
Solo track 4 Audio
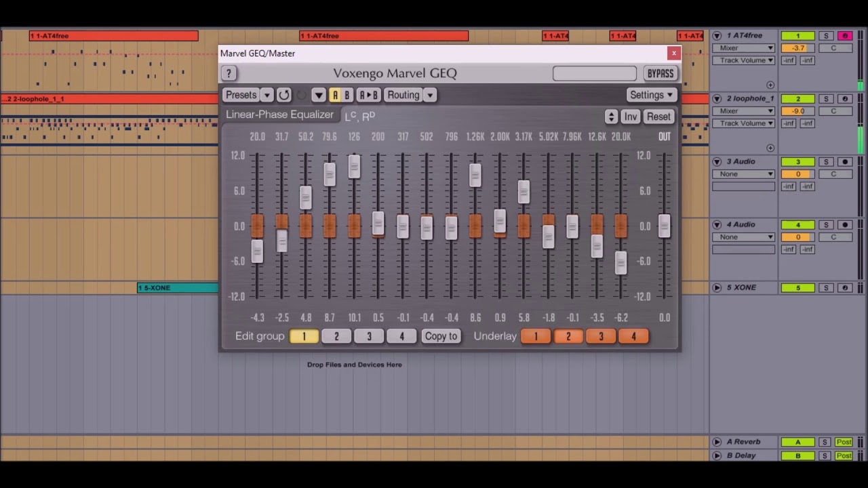click(x=826, y=224)
